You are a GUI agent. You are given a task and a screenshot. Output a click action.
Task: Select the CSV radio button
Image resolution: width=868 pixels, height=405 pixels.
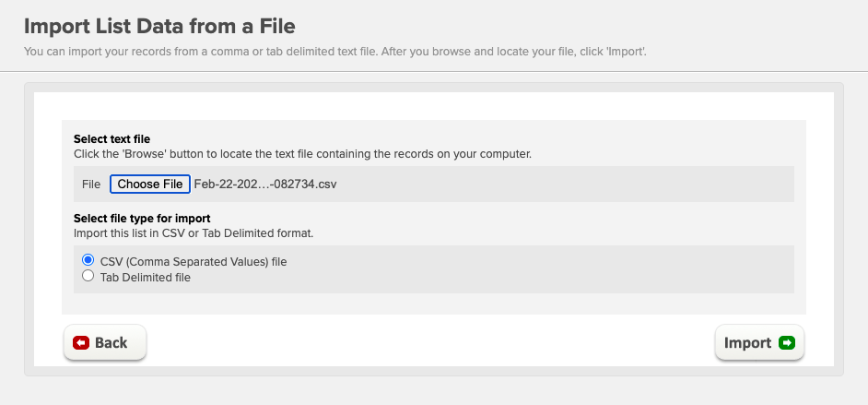coord(88,260)
